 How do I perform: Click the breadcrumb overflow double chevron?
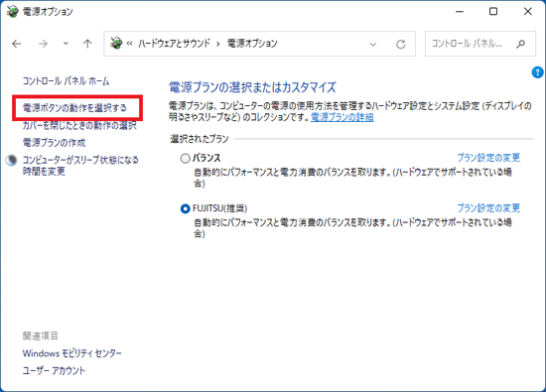pyautogui.click(x=129, y=44)
